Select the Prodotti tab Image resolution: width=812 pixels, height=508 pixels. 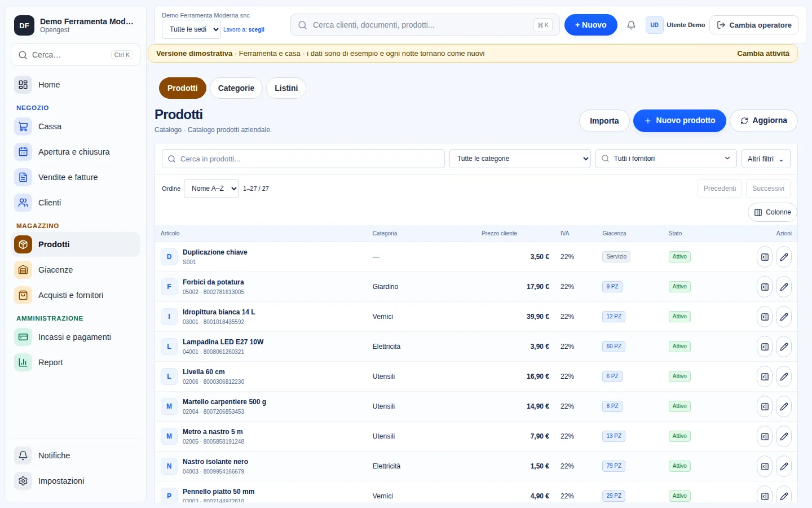click(x=183, y=88)
